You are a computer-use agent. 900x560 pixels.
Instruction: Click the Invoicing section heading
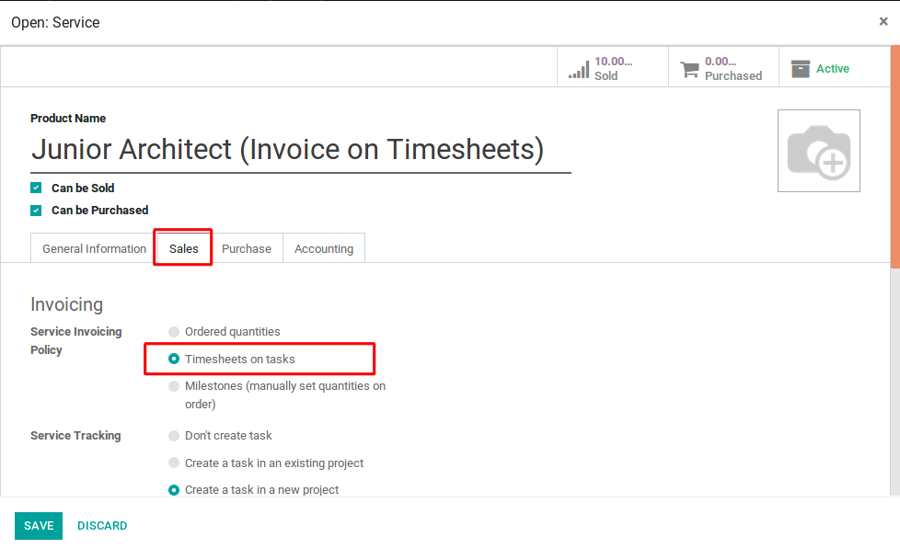pos(67,304)
